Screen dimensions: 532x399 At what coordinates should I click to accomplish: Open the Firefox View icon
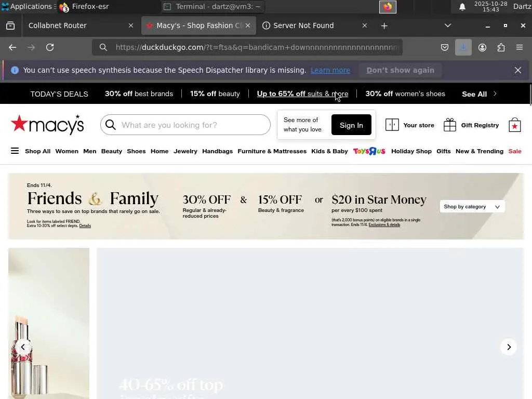[10, 26]
